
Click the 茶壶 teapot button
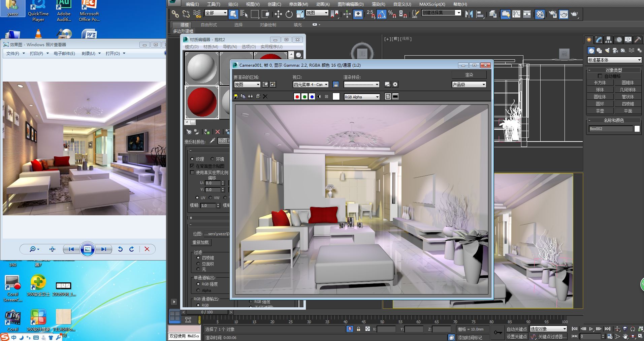[600, 111]
